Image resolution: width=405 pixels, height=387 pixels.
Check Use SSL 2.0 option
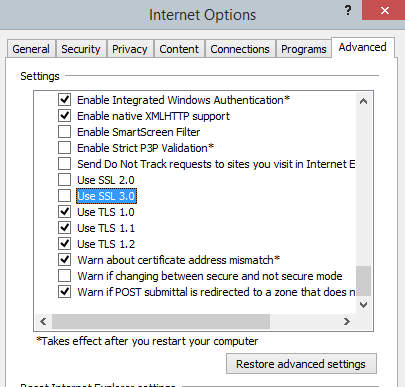pyautogui.click(x=64, y=180)
